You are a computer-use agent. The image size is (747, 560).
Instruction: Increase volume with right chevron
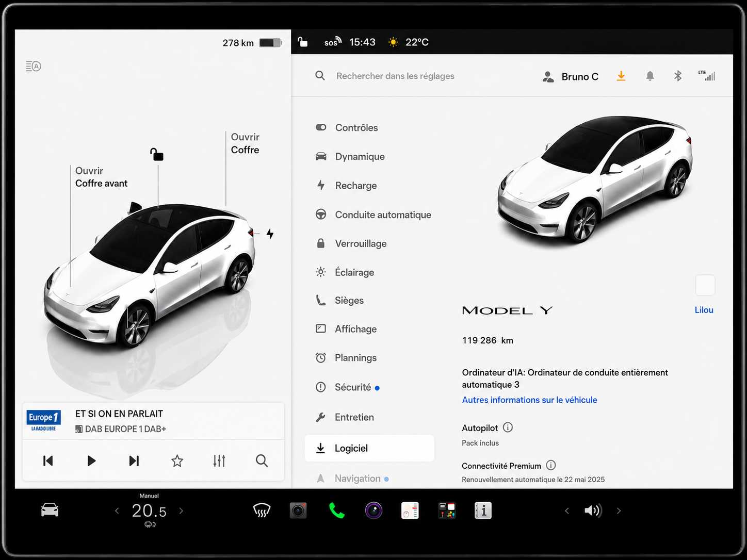[619, 510]
